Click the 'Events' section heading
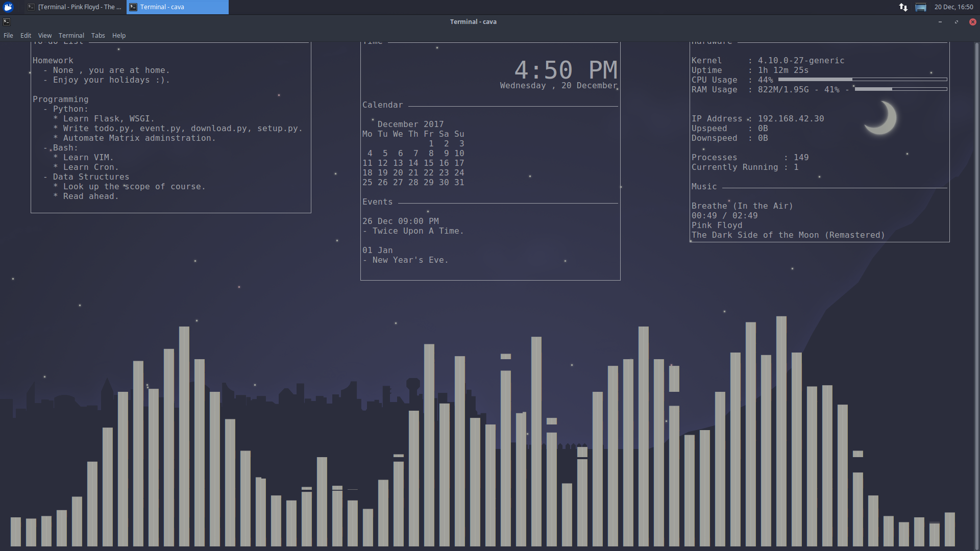980x551 pixels. tap(377, 202)
